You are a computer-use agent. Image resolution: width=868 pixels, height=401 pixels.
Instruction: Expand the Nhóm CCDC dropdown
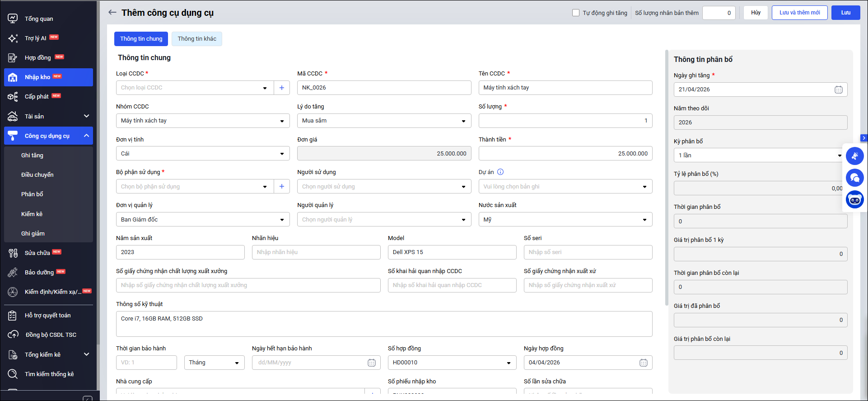click(282, 121)
